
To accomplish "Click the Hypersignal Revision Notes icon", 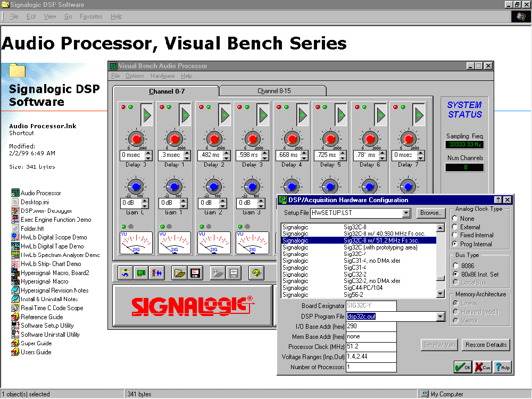I will pos(15,290).
